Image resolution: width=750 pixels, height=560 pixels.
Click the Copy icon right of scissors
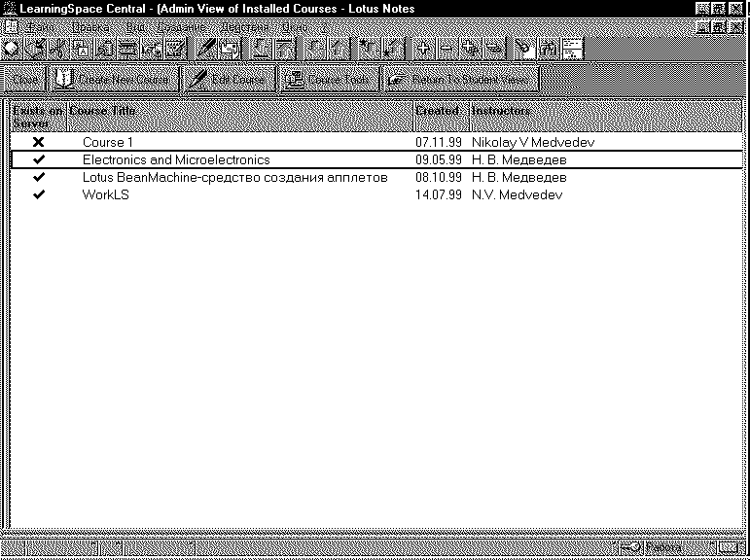tap(83, 49)
